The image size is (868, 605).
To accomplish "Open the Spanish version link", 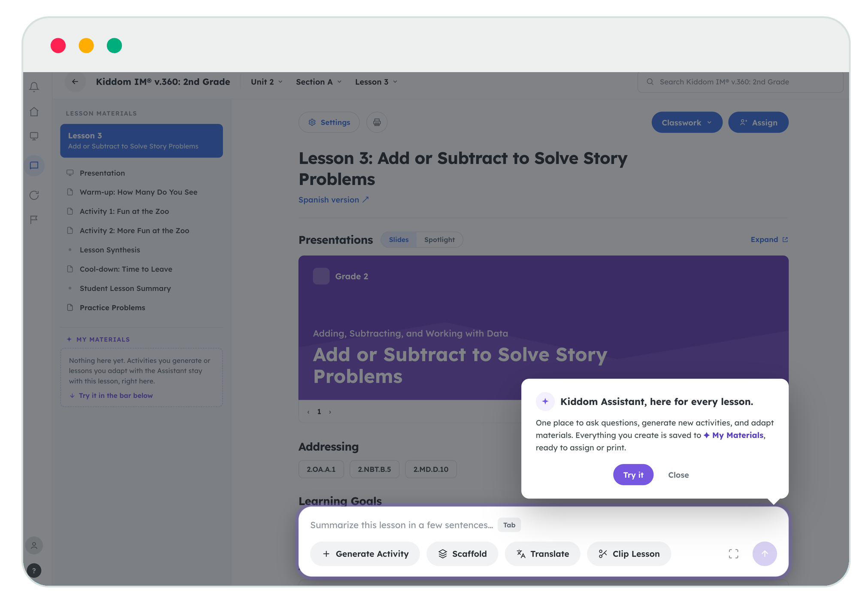I will [333, 200].
